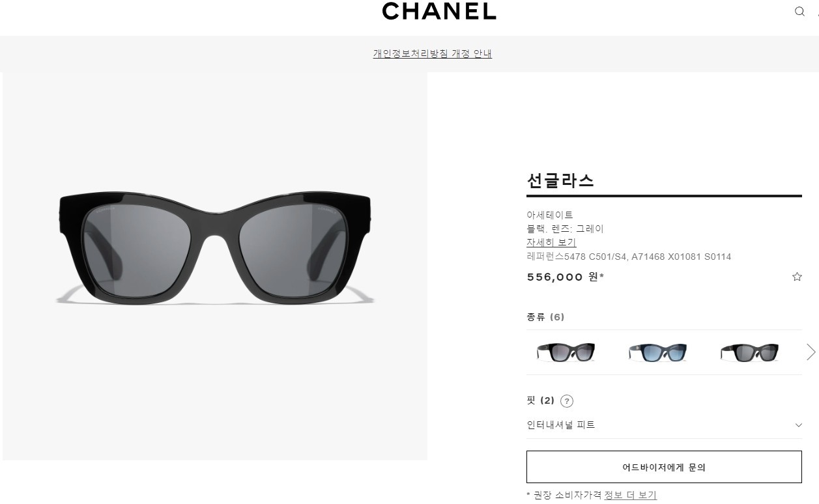Click the 어드바이저에게 문의 button
The image size is (819, 504).
click(664, 467)
